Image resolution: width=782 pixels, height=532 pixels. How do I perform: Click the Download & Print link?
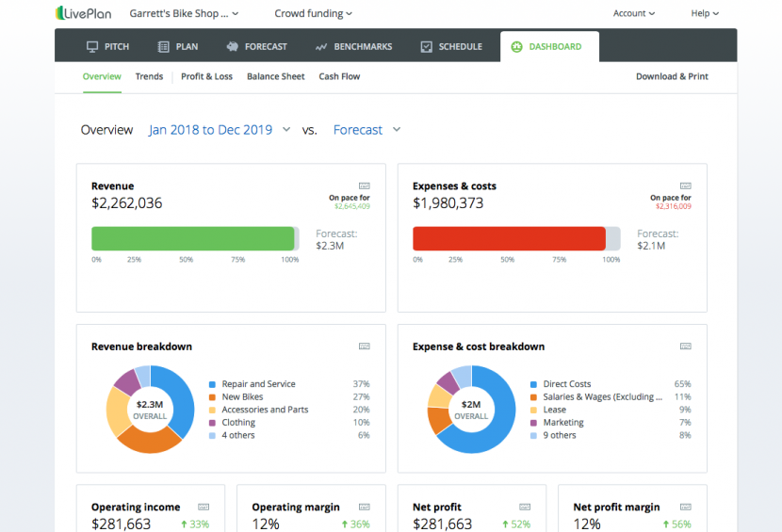(x=672, y=76)
